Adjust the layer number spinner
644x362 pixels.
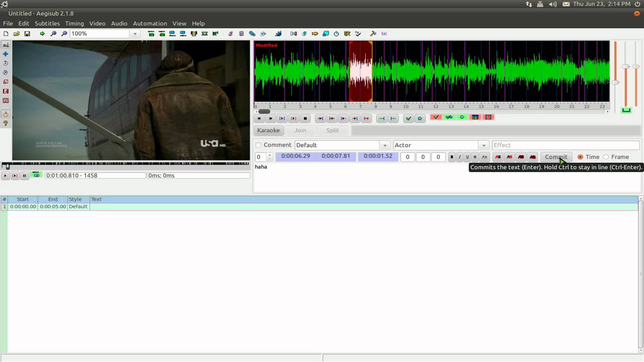[x=270, y=157]
